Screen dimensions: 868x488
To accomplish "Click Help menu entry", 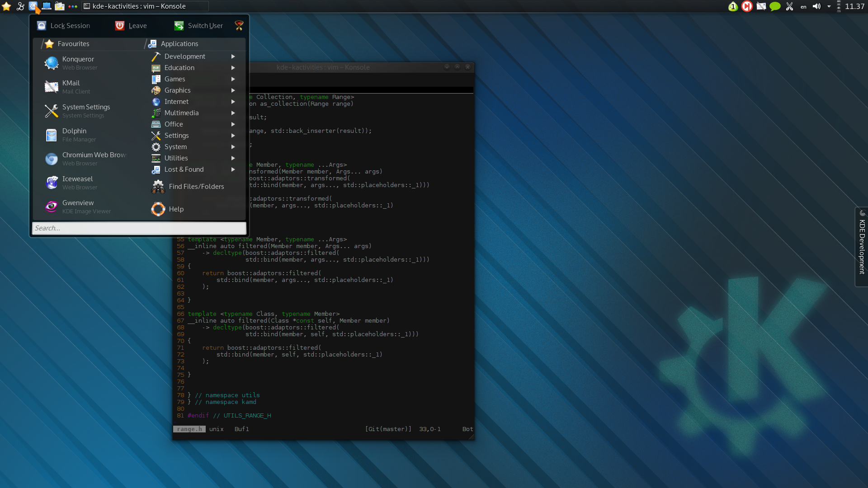I will pyautogui.click(x=176, y=209).
